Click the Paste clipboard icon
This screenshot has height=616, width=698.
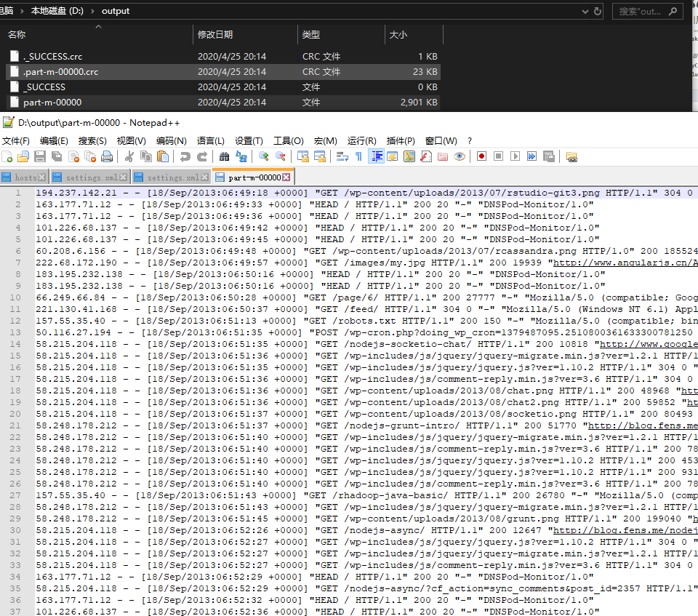point(163,156)
